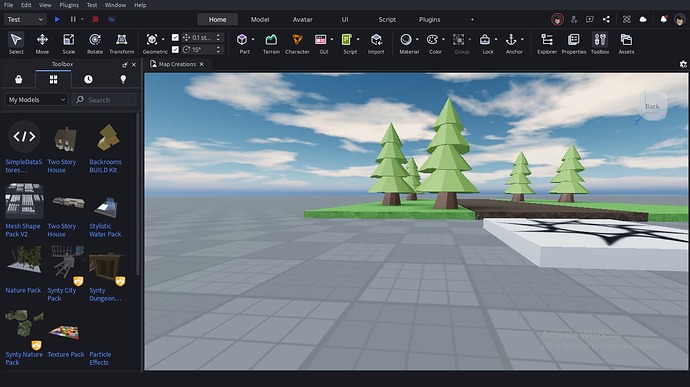Activate the Scale tool
Image resolution: width=690 pixels, height=387 pixels.
pyautogui.click(x=69, y=43)
